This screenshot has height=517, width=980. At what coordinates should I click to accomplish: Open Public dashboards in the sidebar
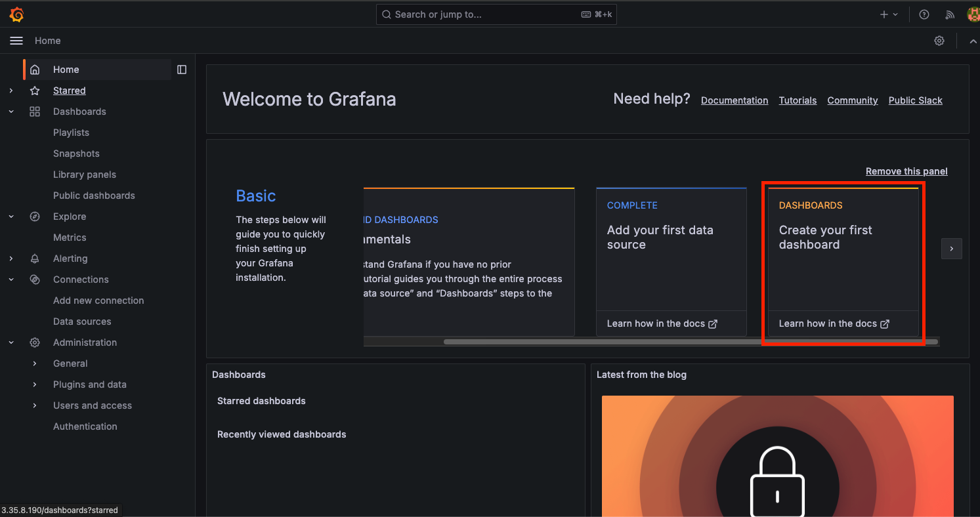pyautogui.click(x=94, y=196)
